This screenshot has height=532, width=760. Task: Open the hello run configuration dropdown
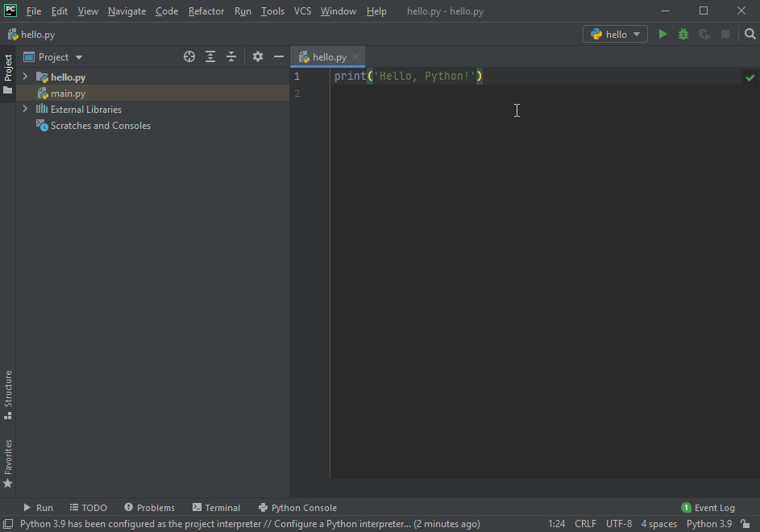(x=615, y=35)
